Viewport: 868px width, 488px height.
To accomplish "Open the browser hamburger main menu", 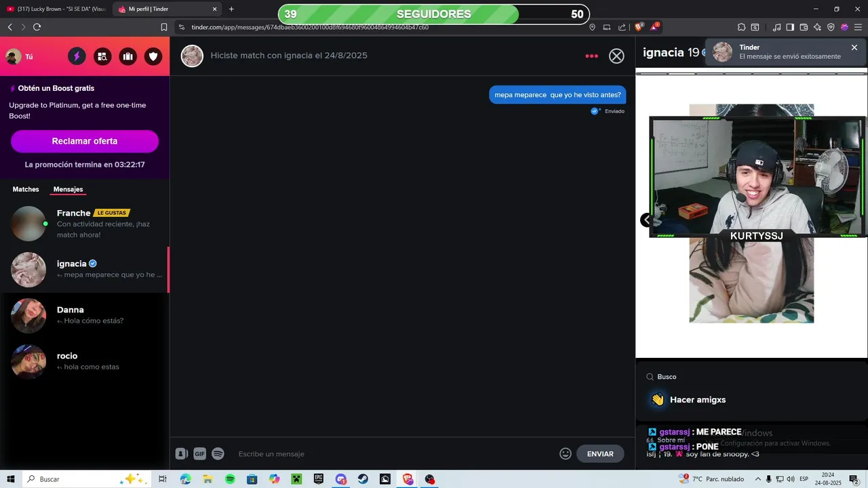I will click(x=858, y=27).
